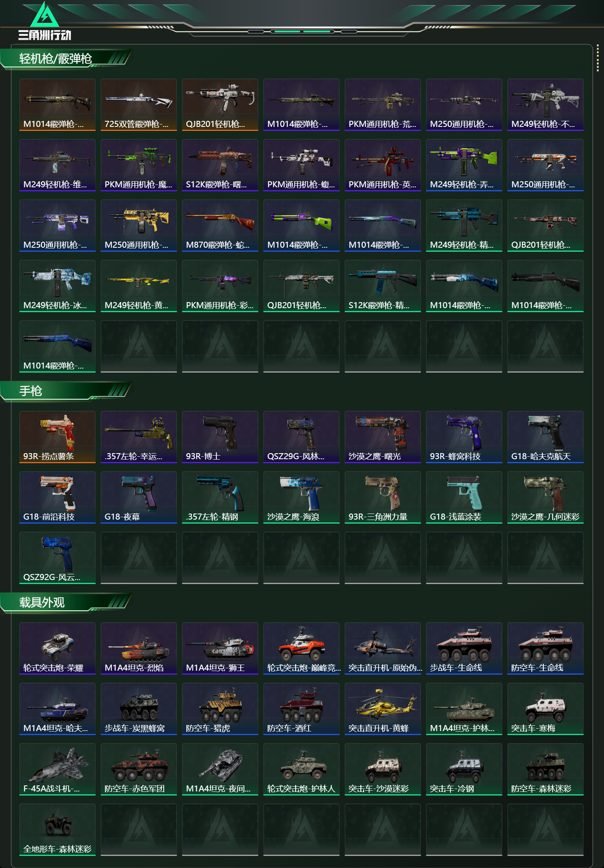Click the 突击车-寒梅 vehicle icon

[545, 709]
